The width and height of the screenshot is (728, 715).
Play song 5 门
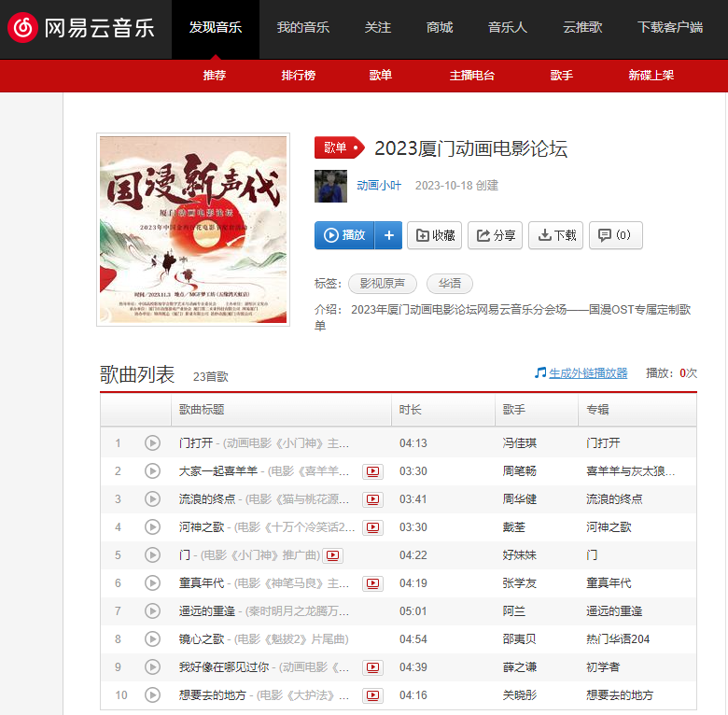pyautogui.click(x=152, y=554)
